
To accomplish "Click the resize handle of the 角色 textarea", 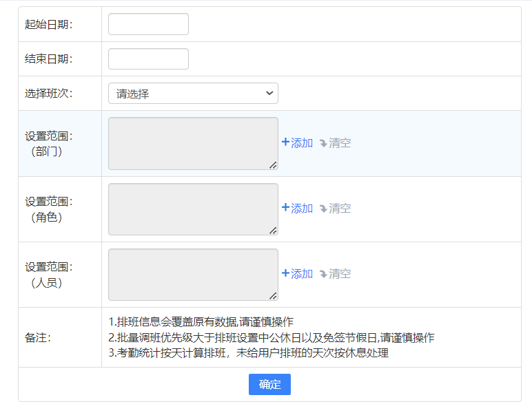I will pos(273,231).
